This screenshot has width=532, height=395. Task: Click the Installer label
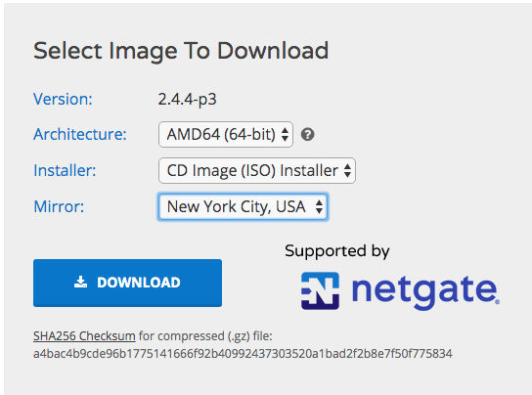click(x=65, y=170)
